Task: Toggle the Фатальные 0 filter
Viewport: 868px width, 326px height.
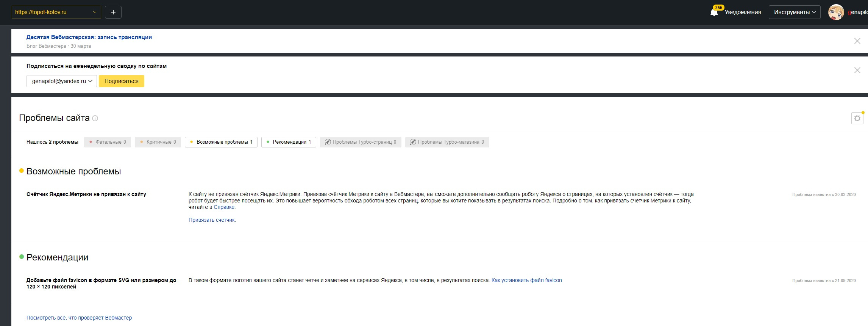Action: pos(108,142)
